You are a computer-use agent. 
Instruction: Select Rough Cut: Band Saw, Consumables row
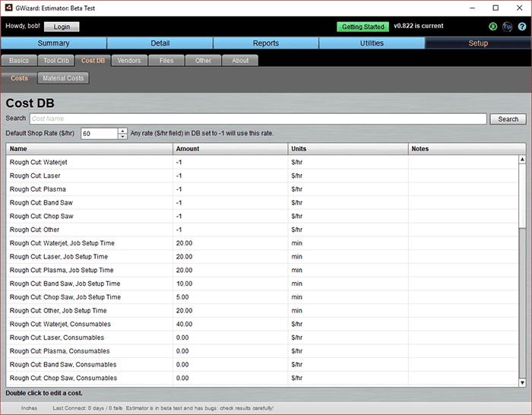tap(262, 364)
